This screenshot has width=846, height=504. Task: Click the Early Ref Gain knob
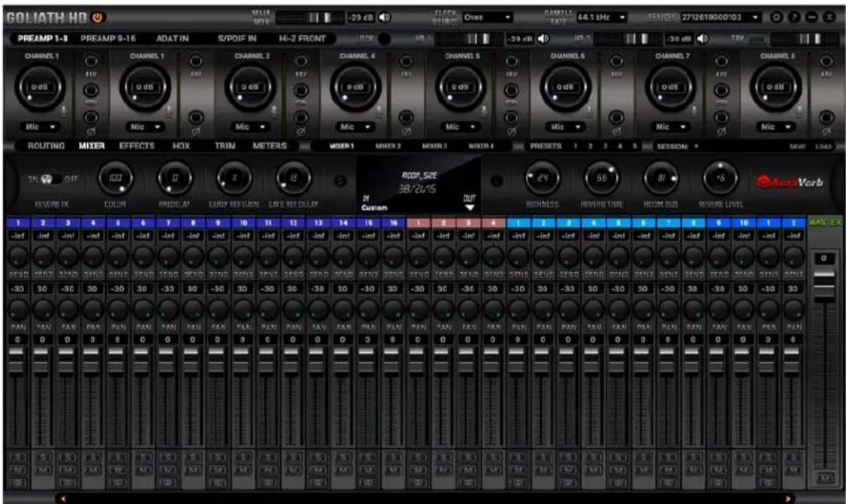234,178
